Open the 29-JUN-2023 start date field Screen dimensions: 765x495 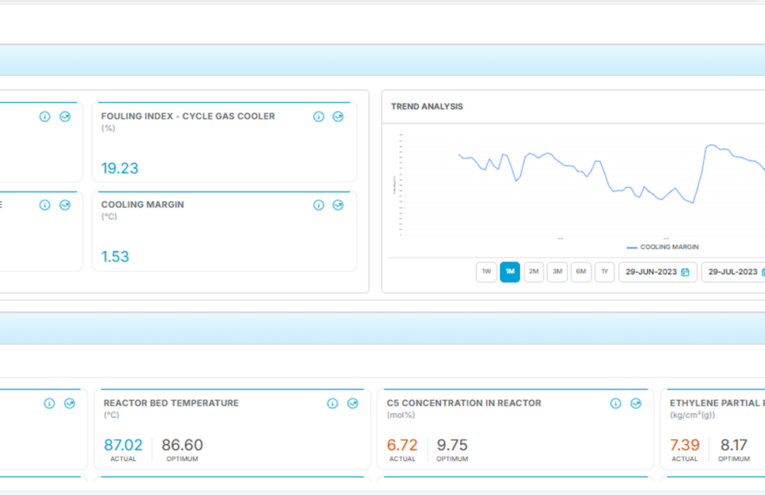[658, 272]
